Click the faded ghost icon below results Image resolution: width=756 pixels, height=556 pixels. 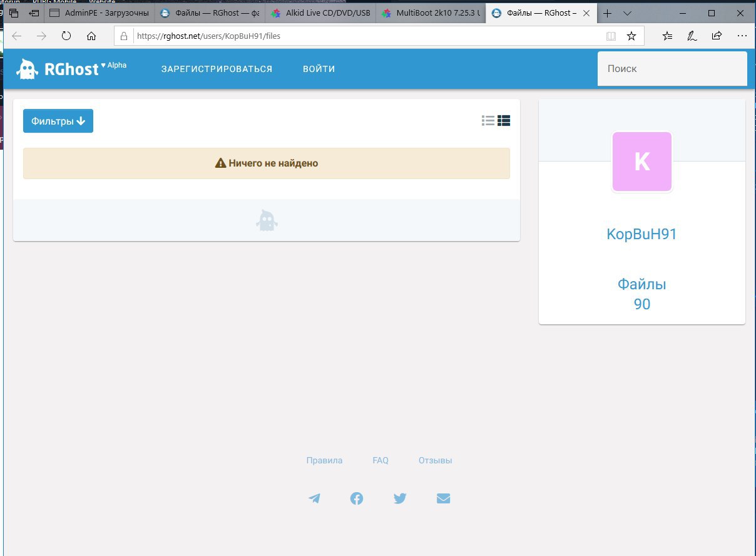click(267, 220)
